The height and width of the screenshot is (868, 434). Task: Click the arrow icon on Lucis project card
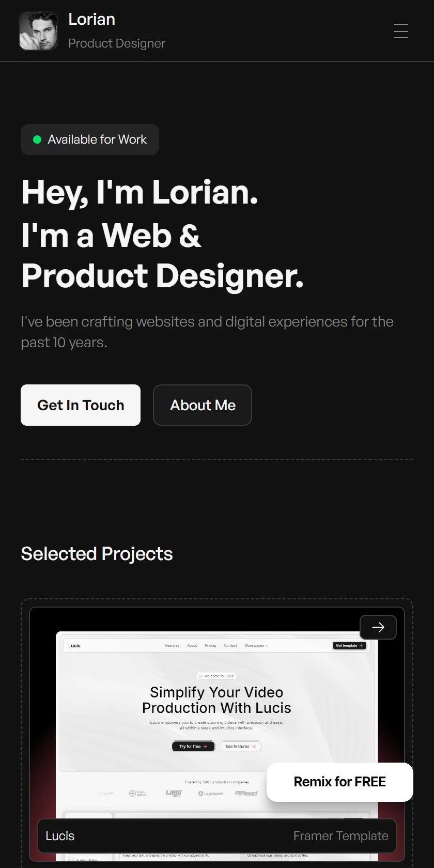pos(378,627)
